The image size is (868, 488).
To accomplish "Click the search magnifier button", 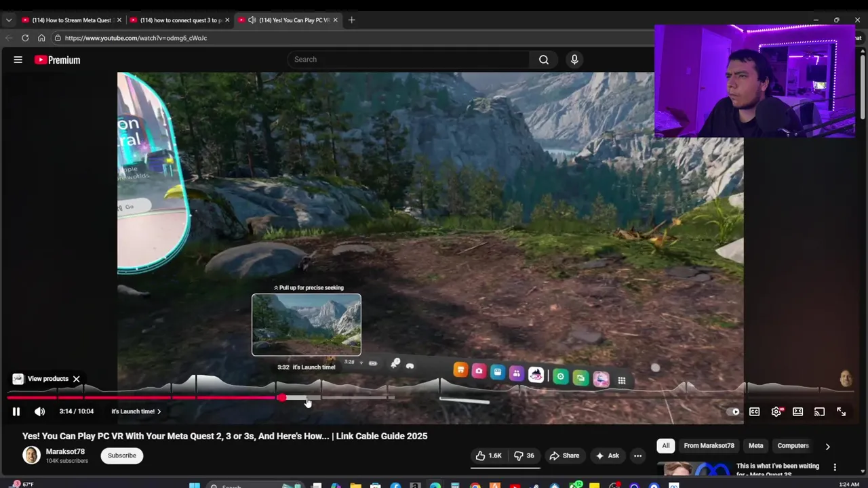I will point(544,60).
